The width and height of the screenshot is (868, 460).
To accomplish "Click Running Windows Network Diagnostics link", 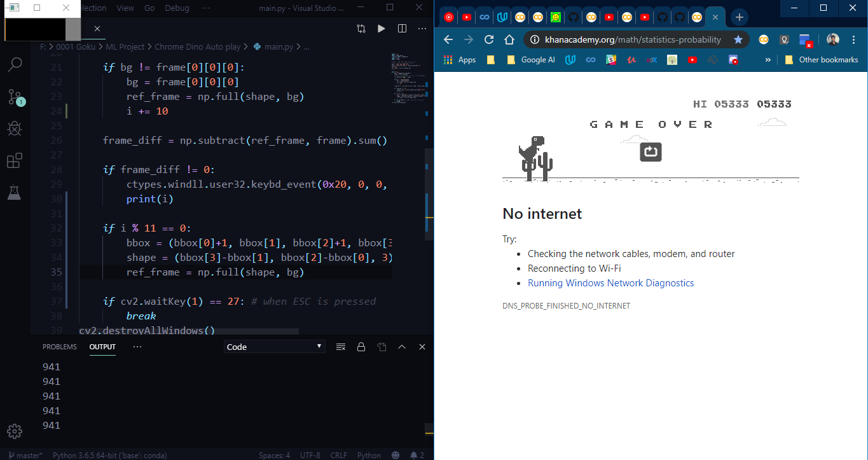I will (610, 283).
